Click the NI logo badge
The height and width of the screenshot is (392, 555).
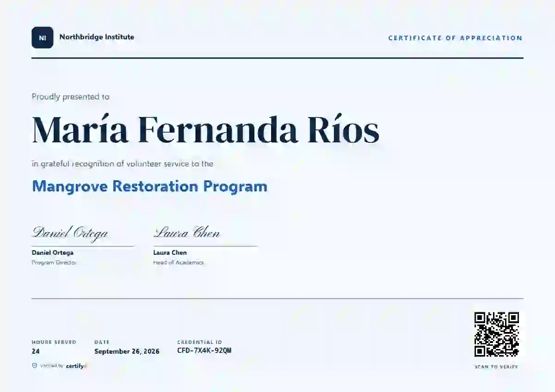42,37
